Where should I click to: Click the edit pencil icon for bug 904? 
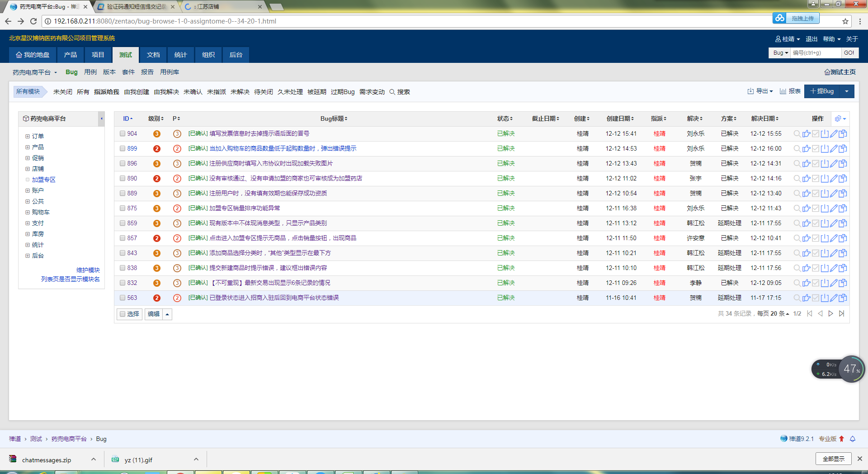pyautogui.click(x=834, y=134)
